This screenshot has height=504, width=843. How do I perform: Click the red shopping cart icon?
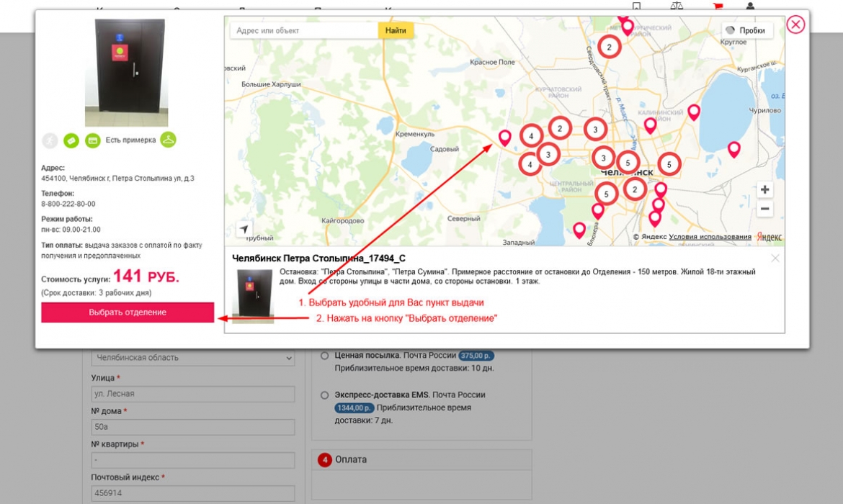pyautogui.click(x=718, y=6)
